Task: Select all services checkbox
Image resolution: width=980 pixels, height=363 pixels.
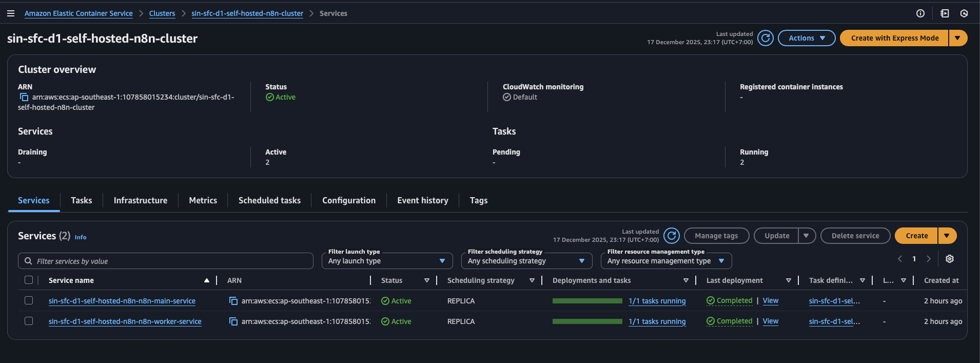Action: click(x=29, y=280)
